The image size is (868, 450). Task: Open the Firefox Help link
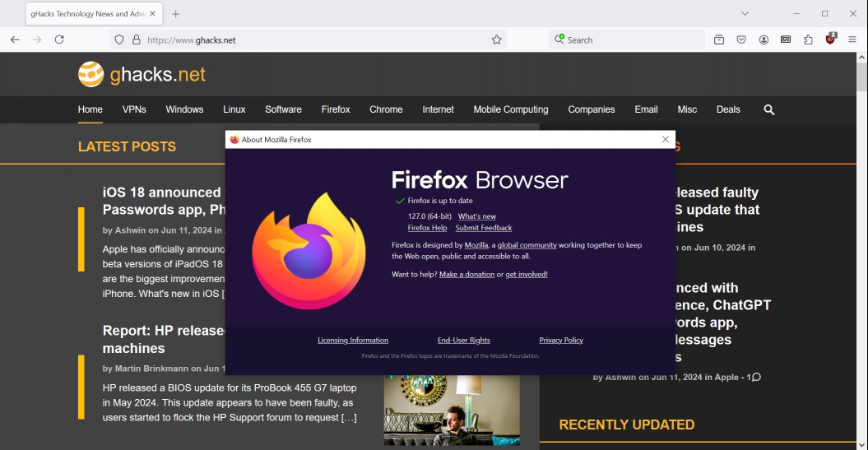click(x=427, y=228)
